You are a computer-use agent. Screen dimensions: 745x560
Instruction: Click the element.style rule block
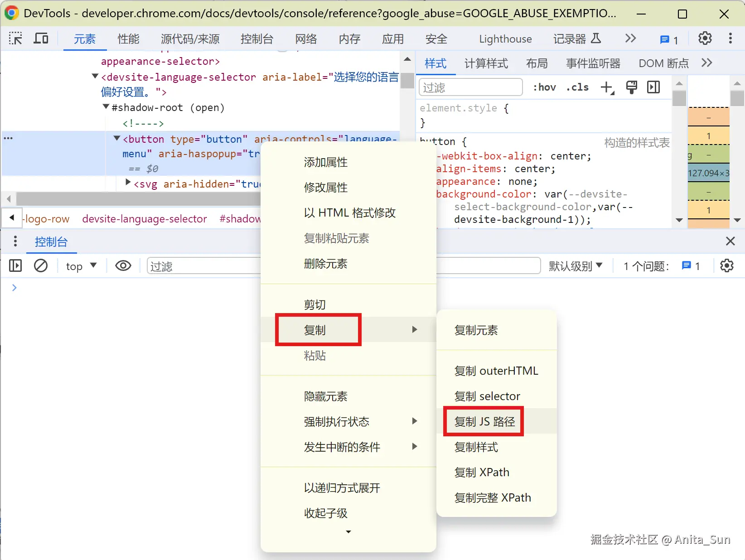pos(543,115)
